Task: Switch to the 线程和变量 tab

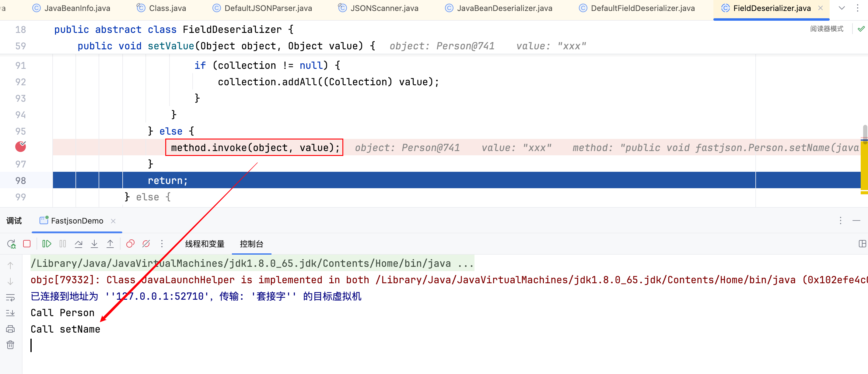Action: (x=205, y=244)
